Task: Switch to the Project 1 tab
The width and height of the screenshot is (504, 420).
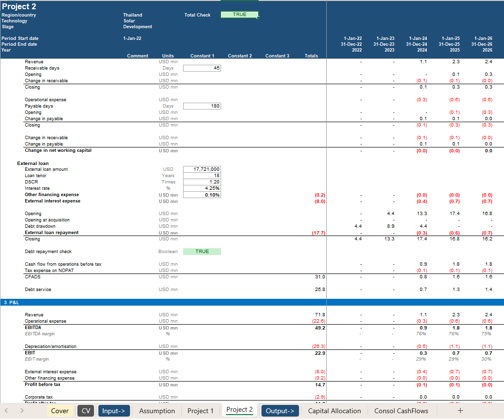Action: point(201,411)
